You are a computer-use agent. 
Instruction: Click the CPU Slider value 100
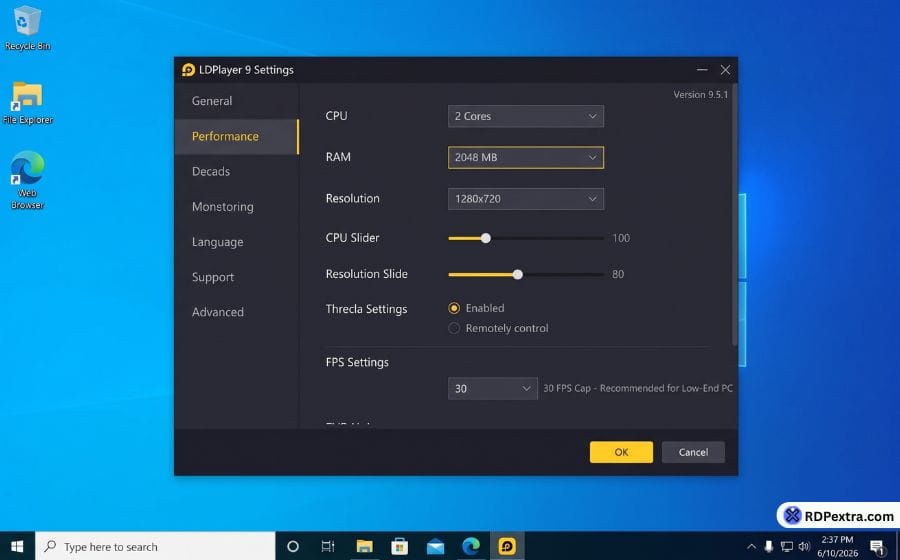(621, 238)
